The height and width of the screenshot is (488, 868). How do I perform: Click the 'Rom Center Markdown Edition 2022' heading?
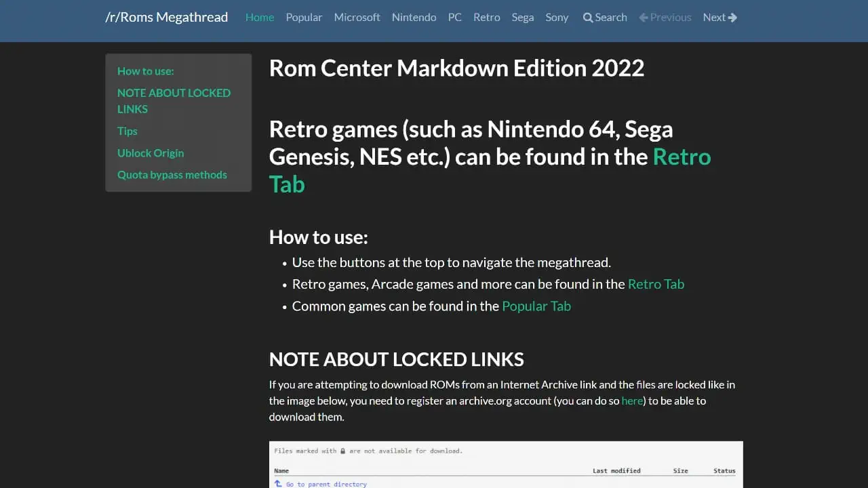(456, 68)
